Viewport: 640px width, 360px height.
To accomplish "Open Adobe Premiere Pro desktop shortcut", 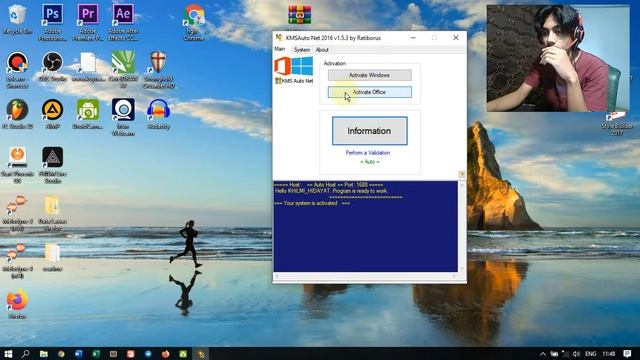I will [x=88, y=21].
